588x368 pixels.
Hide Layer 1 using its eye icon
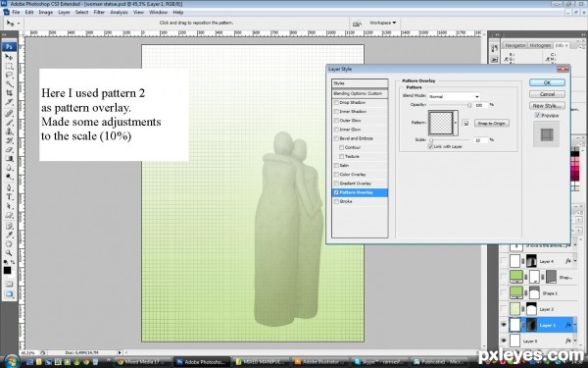504,325
